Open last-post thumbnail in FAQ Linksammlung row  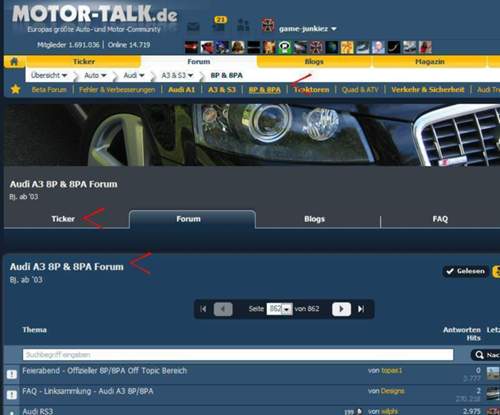click(493, 394)
